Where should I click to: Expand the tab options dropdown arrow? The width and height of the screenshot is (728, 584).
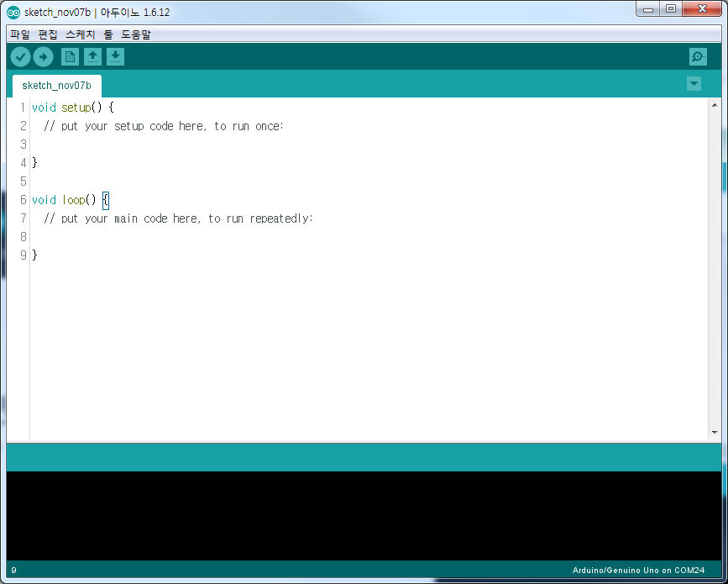pos(694,83)
